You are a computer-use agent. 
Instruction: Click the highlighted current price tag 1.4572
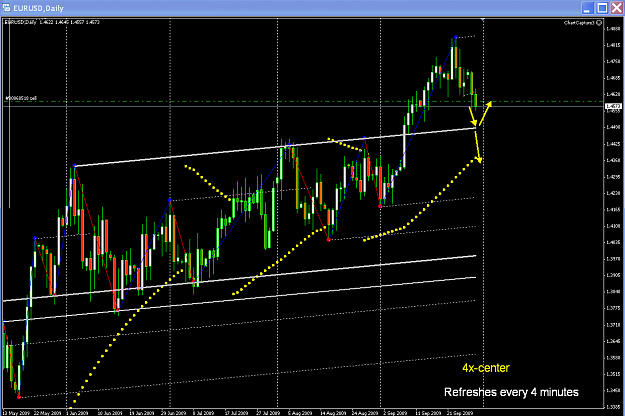point(613,106)
